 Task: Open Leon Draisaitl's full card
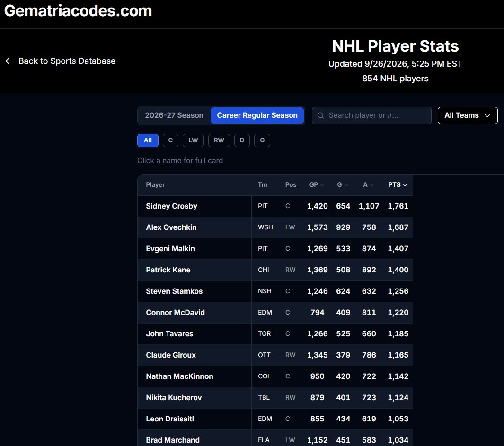tap(170, 419)
